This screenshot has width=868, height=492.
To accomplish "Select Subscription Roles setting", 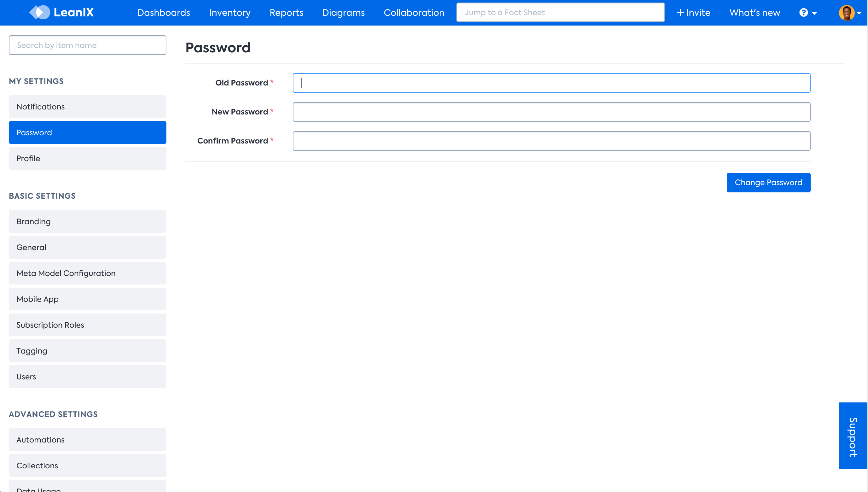I will click(x=87, y=325).
